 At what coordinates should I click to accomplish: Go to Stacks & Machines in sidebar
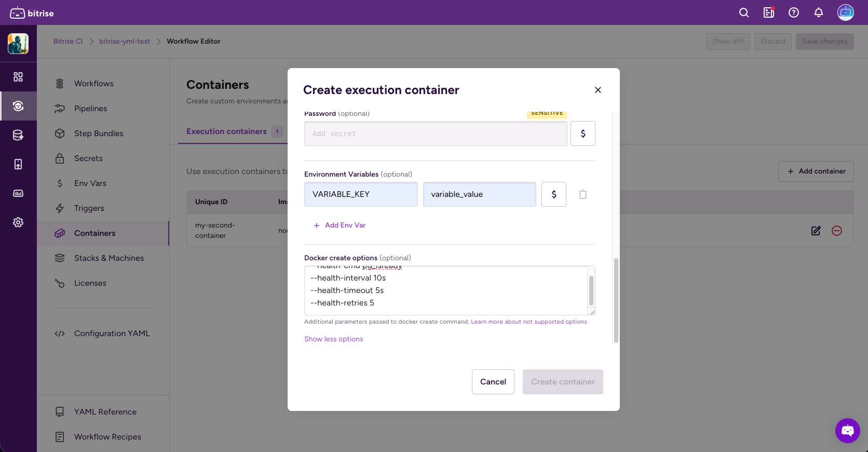click(108, 258)
